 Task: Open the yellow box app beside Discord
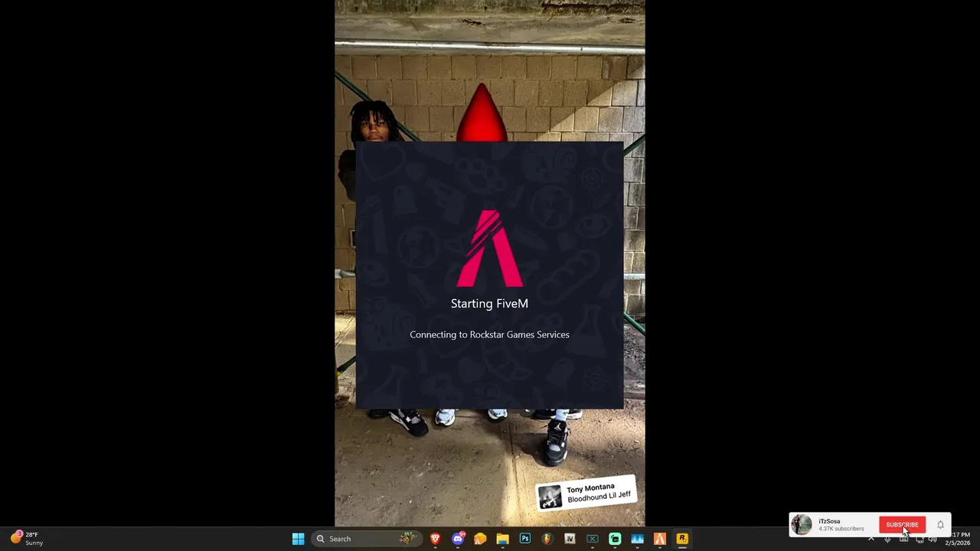[x=480, y=539]
